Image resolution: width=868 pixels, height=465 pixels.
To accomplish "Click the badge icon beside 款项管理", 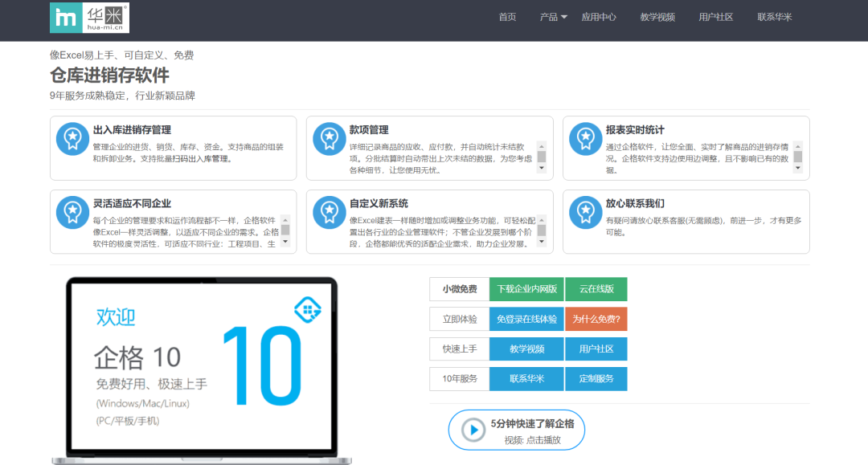I will (x=329, y=139).
